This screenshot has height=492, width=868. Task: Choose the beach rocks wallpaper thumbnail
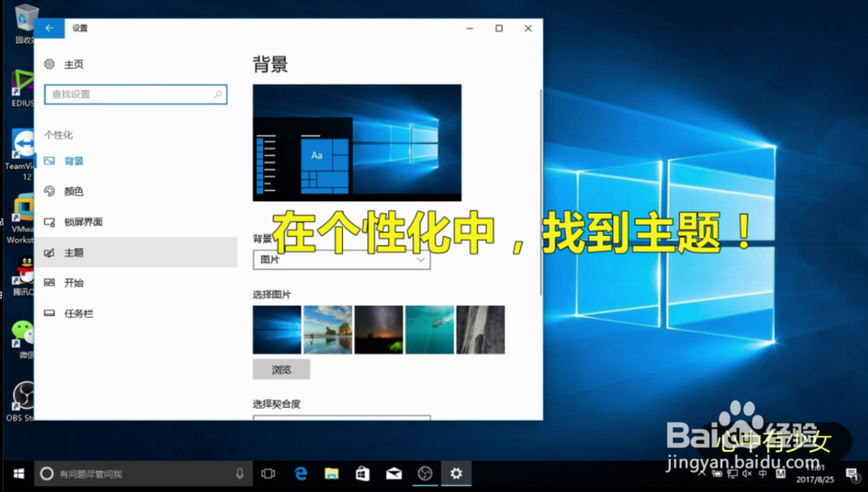pos(328,330)
